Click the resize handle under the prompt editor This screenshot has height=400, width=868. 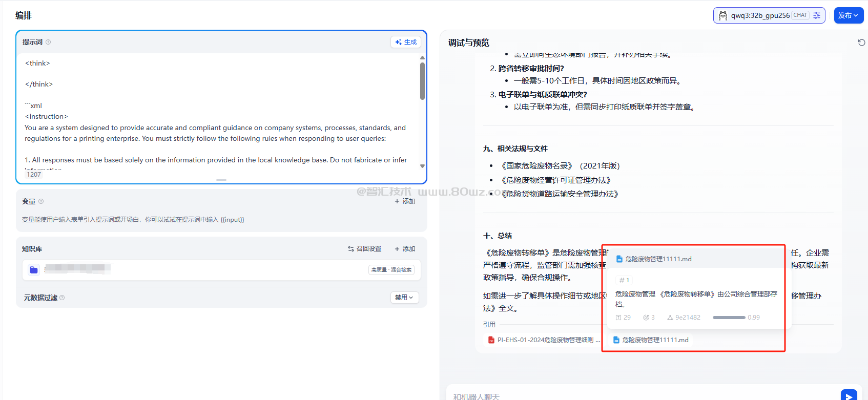[x=221, y=180]
